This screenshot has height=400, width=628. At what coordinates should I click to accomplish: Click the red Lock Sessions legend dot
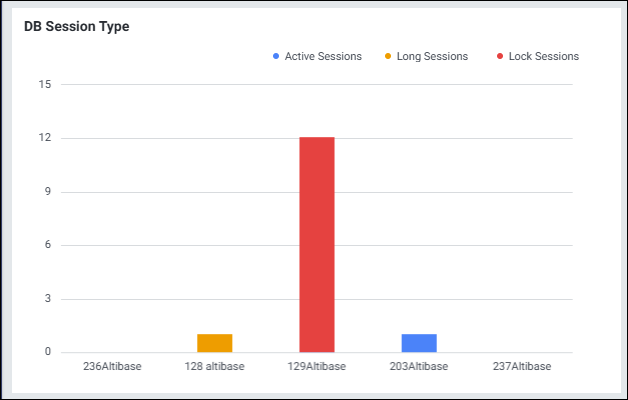point(500,57)
